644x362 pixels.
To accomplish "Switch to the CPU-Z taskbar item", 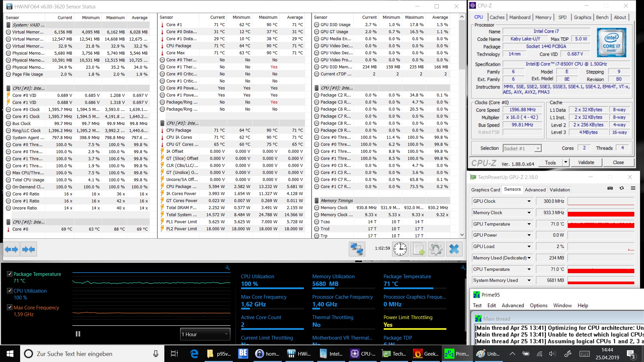I will click(363, 354).
